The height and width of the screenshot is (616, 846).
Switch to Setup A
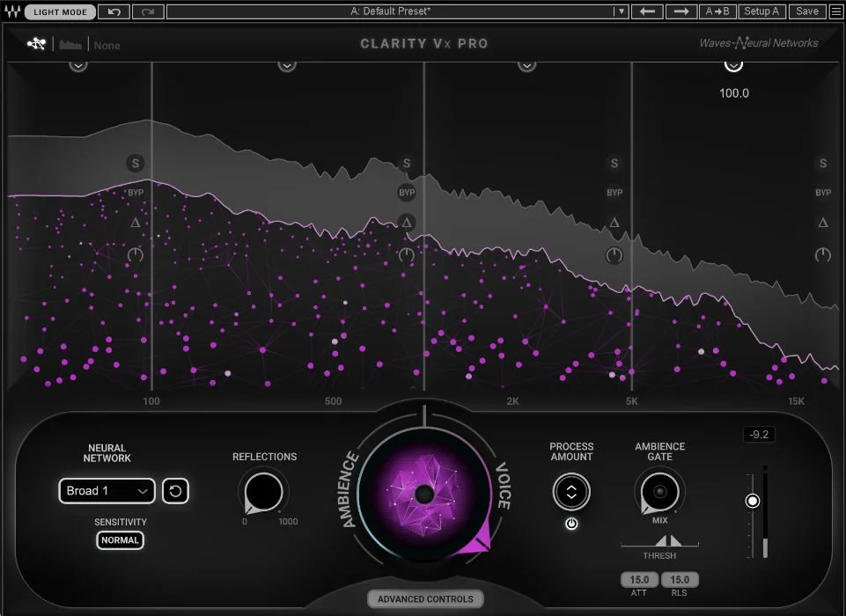click(761, 11)
